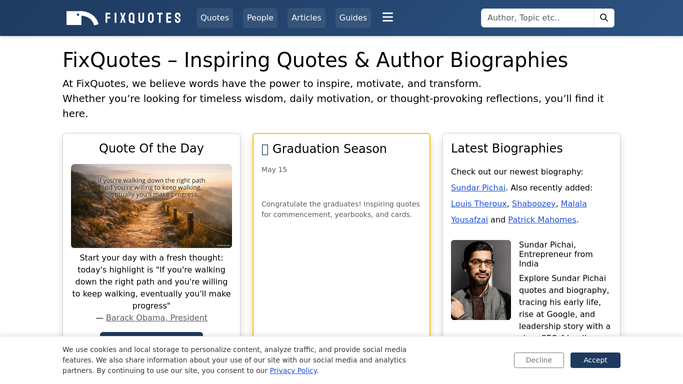Accept the cookie consent

click(595, 360)
